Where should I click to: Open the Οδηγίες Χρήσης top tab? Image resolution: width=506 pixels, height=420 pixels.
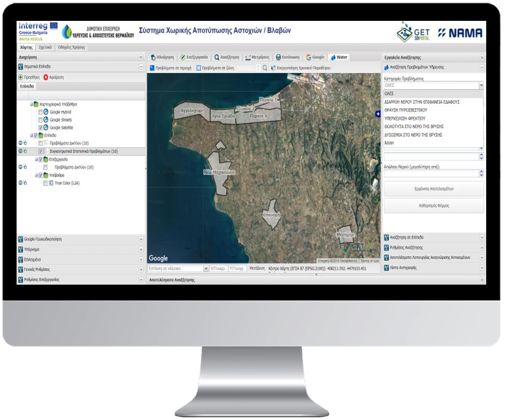[72, 47]
